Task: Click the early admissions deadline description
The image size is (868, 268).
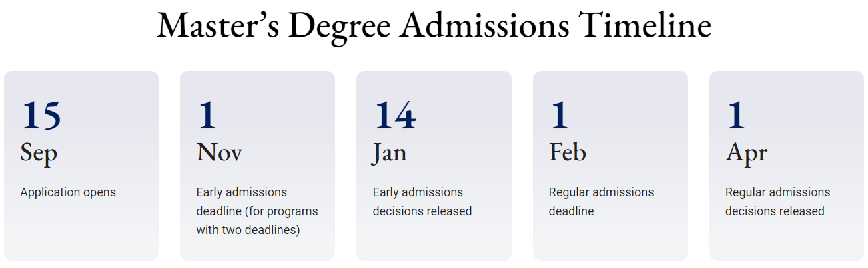Action: point(258,211)
